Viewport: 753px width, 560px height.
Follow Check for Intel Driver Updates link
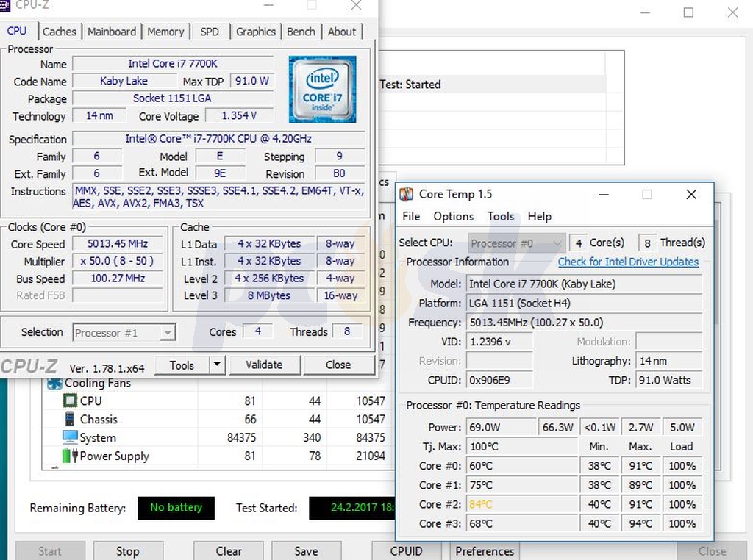628,262
